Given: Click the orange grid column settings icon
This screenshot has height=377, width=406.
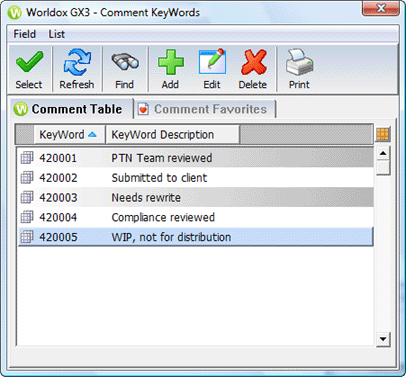Looking at the screenshot, I should point(383,134).
